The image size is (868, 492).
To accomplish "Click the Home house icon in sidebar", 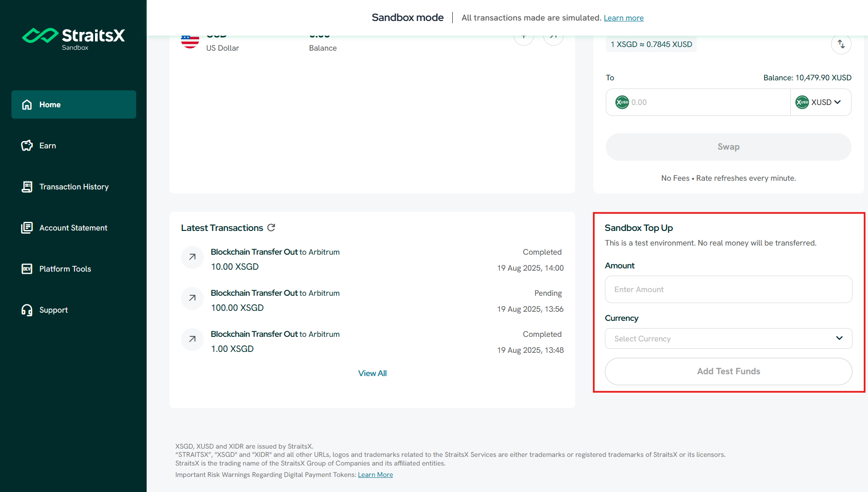I will (x=27, y=105).
